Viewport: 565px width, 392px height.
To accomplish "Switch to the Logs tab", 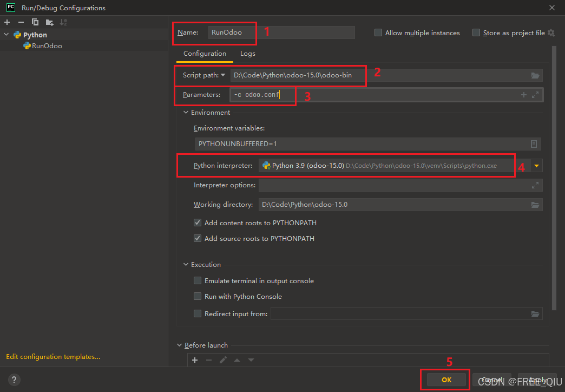I will [247, 54].
